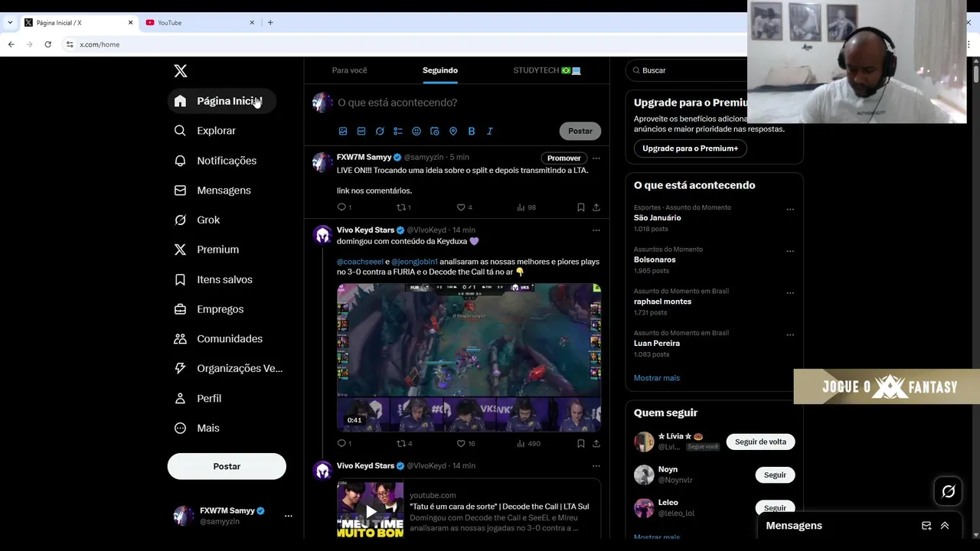Screen dimensions: 980x551
Task: Bookmark the Vivo Keyd video post
Action: (x=581, y=444)
